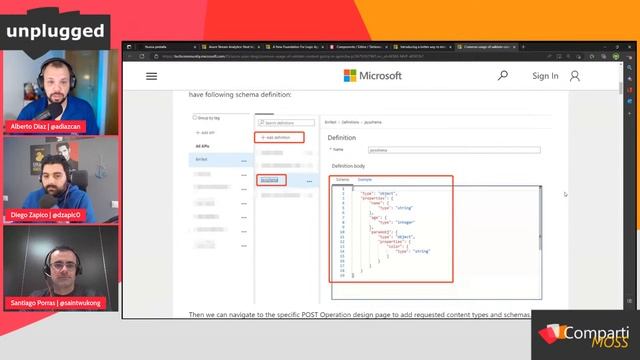Focus the browser address bar URL

[x=292, y=56]
